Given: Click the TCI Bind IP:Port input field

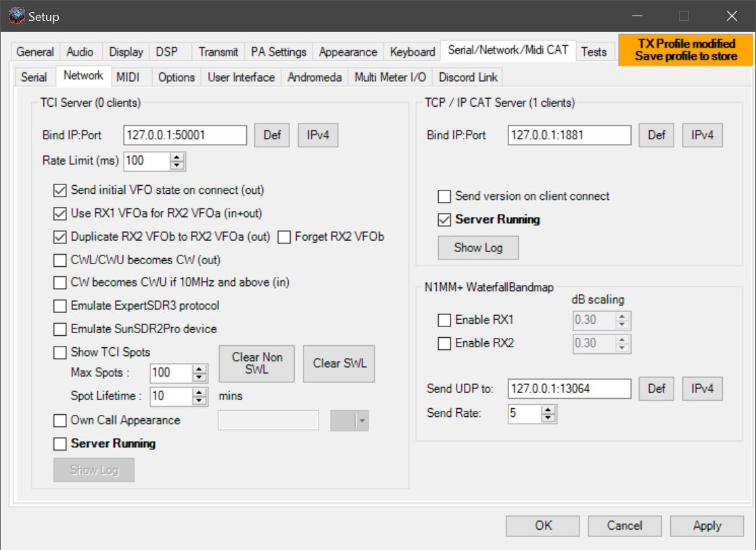Looking at the screenshot, I should click(185, 135).
